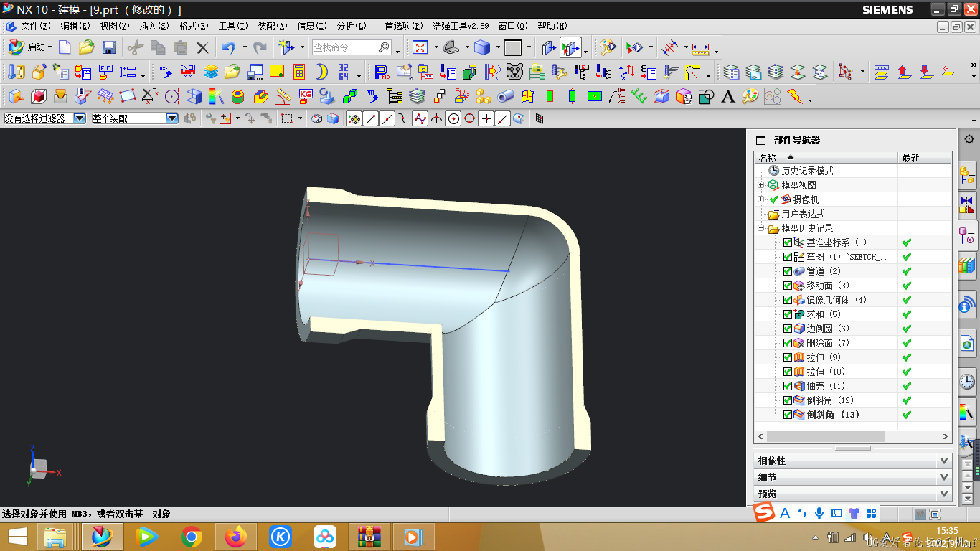Open resource bar settings gear

(969, 139)
